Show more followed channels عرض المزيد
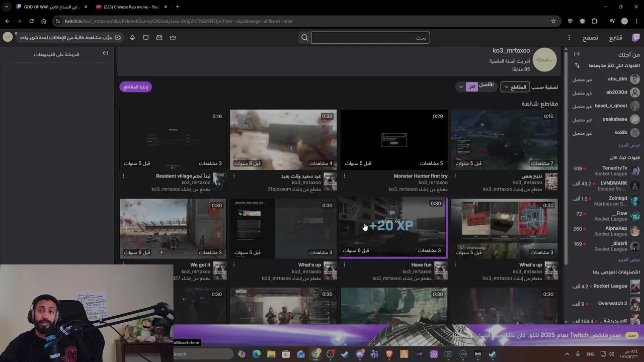644x362 pixels. pyautogui.click(x=629, y=145)
